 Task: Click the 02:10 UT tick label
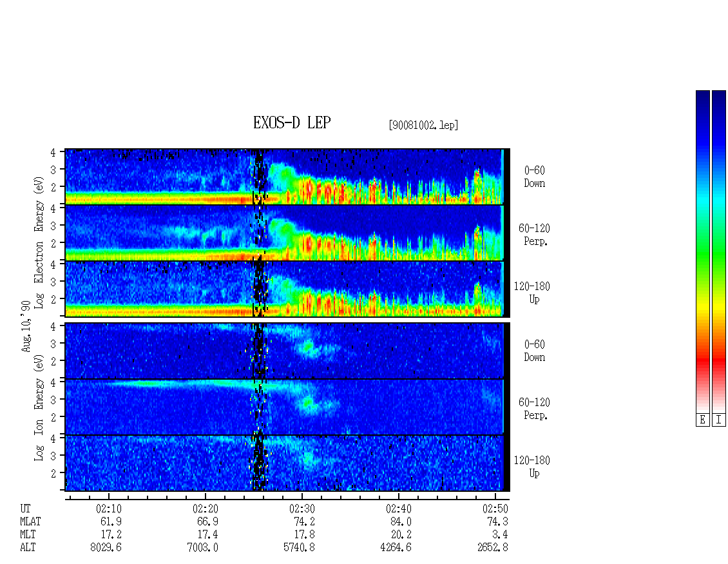(x=109, y=509)
